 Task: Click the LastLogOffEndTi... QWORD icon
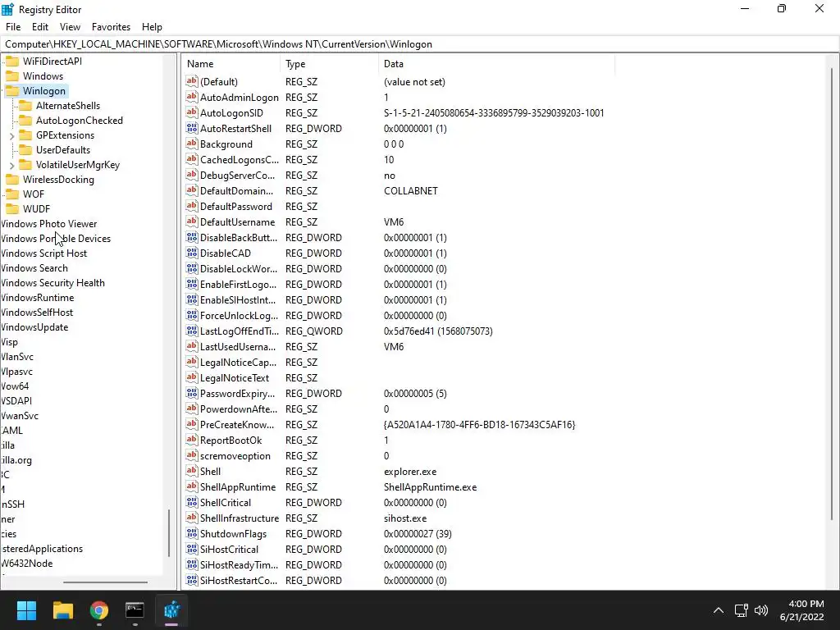pyautogui.click(x=192, y=331)
